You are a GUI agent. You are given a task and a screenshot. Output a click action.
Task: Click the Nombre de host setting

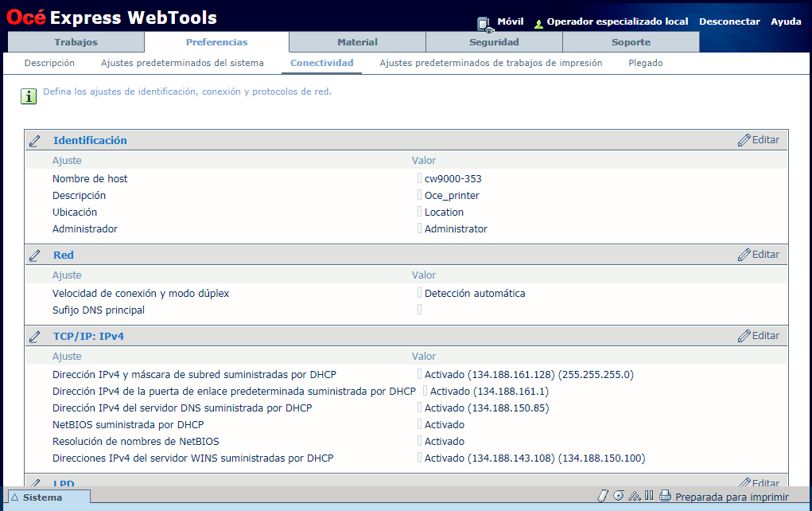coord(90,179)
